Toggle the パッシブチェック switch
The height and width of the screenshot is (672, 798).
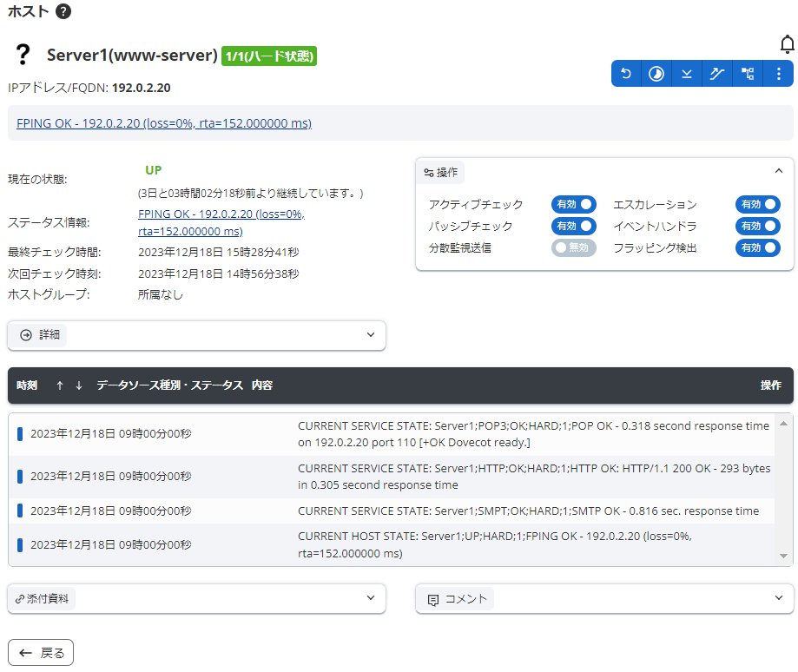(x=574, y=227)
